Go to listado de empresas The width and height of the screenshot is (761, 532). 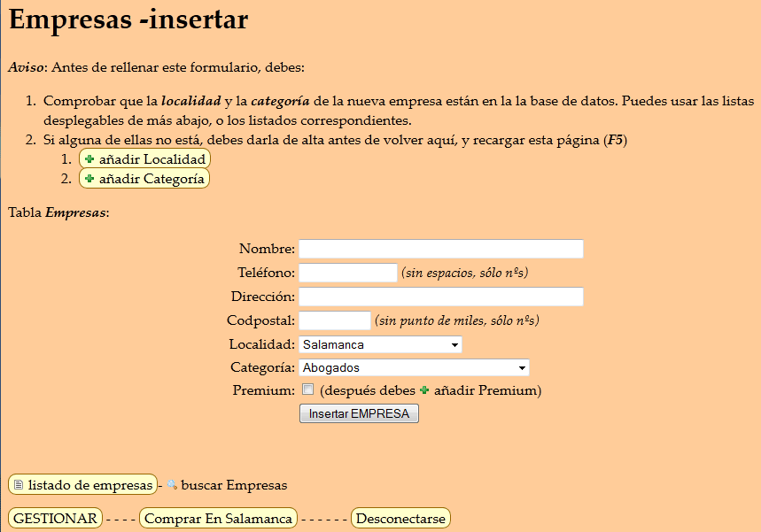pyautogui.click(x=89, y=485)
